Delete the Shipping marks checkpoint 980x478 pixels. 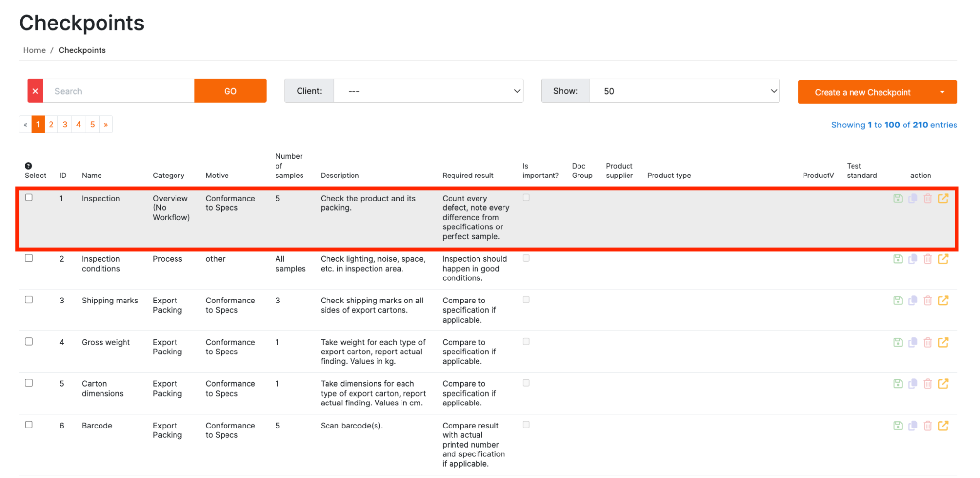point(928,301)
